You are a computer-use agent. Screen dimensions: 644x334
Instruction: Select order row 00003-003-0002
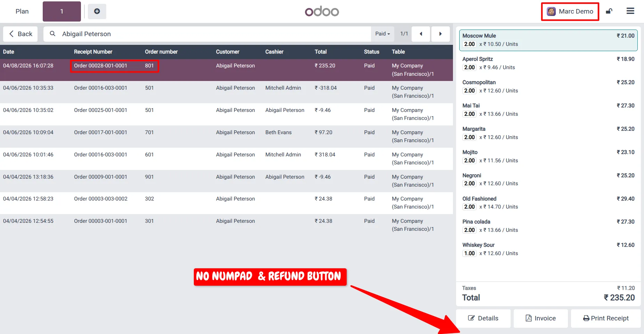[x=226, y=203]
